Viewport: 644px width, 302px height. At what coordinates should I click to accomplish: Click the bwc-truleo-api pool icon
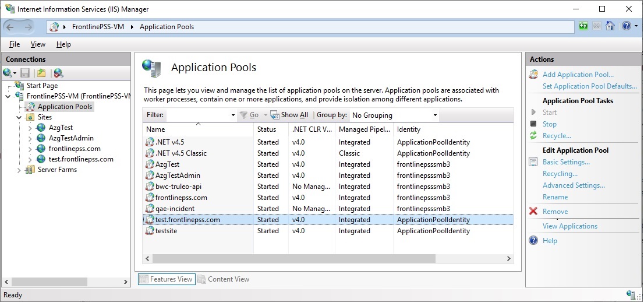150,187
